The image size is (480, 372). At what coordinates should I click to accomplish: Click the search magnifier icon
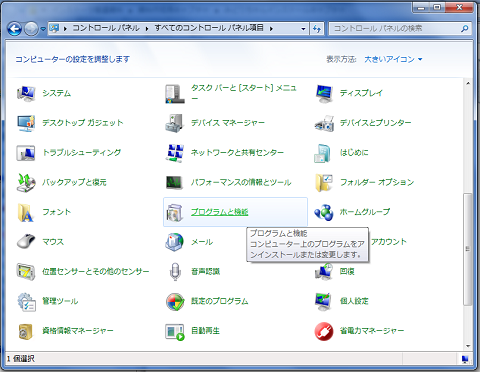coord(465,29)
